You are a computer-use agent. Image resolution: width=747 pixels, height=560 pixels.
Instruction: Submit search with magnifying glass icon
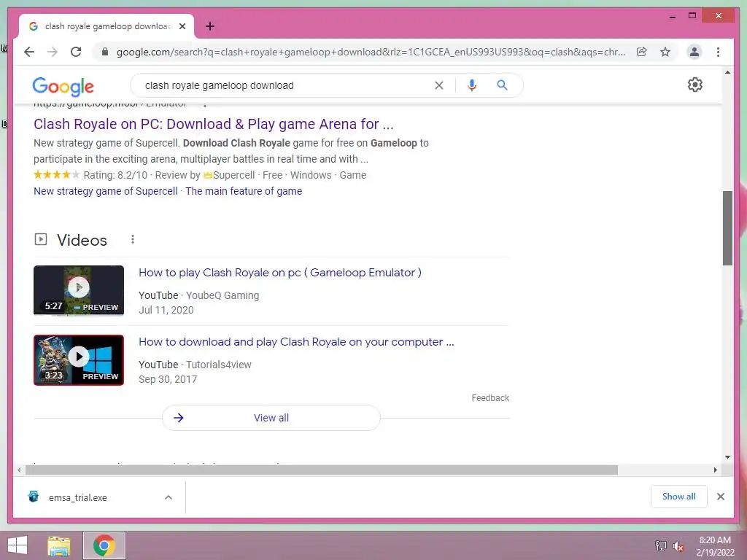click(502, 85)
